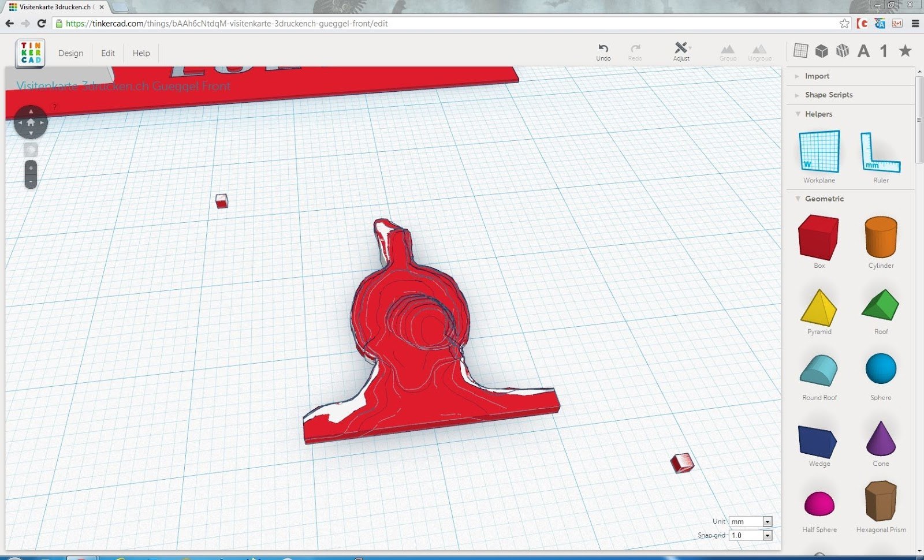Screen dimensions: 924x560
Task: Select the red Box shape
Action: [x=818, y=237]
